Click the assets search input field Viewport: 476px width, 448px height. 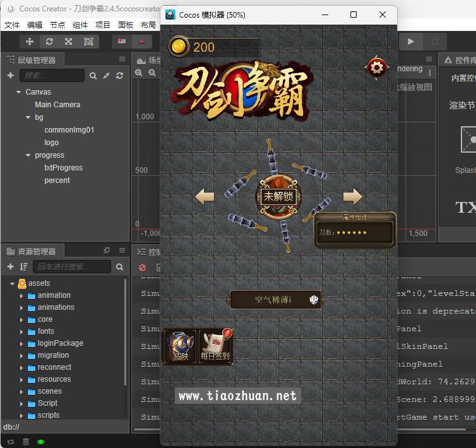click(72, 266)
